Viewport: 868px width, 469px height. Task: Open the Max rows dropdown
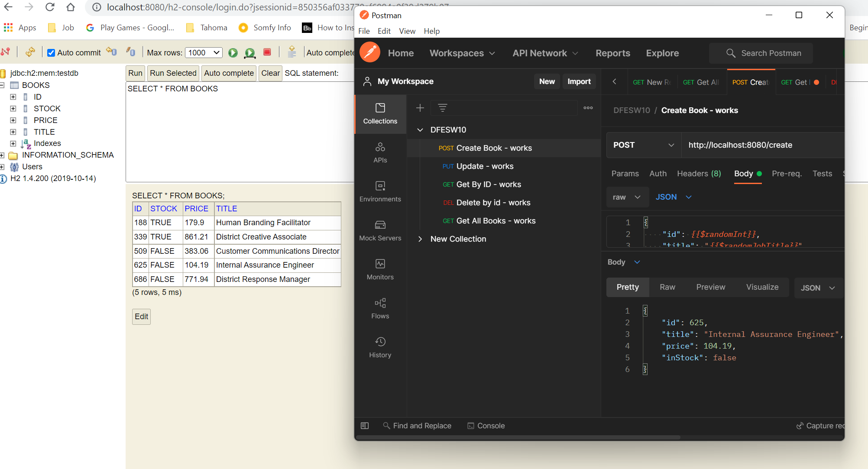click(203, 52)
